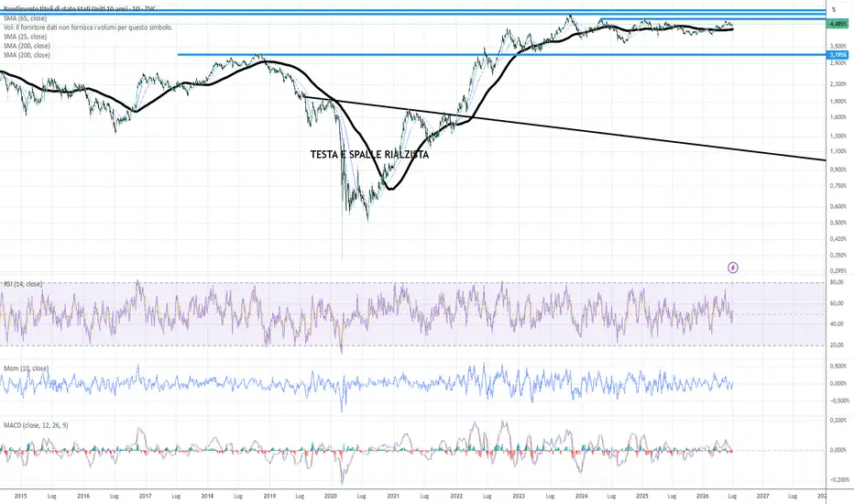Click the 2019 label on time axis

point(269,497)
